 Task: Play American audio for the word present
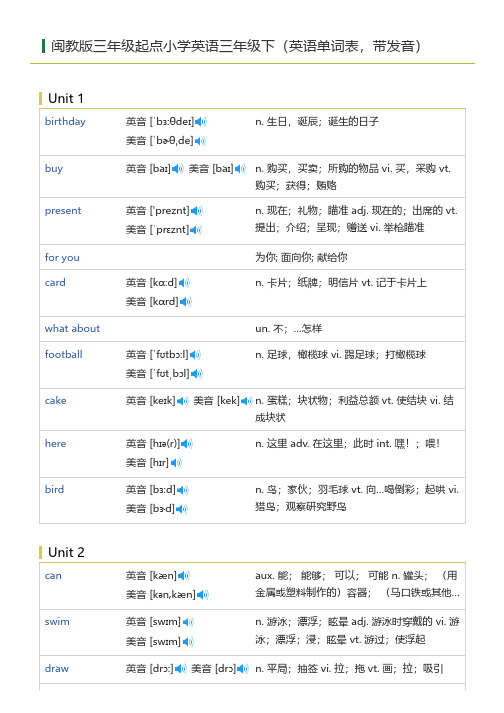(x=196, y=230)
